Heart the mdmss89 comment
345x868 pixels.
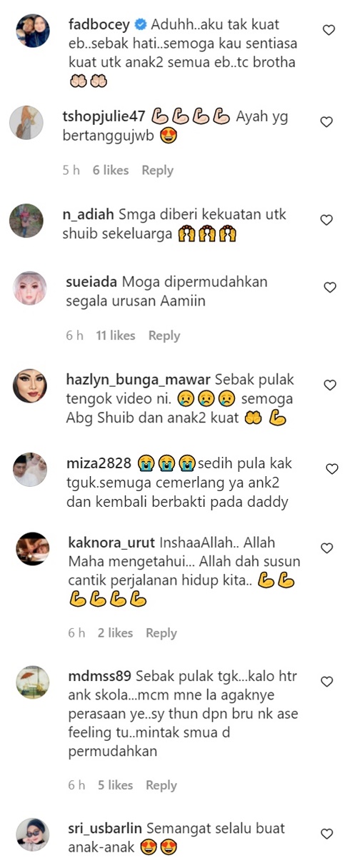tap(327, 682)
